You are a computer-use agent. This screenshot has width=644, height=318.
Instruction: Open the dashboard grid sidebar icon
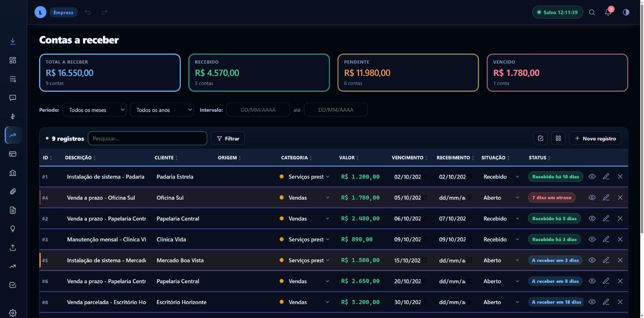pos(13,60)
